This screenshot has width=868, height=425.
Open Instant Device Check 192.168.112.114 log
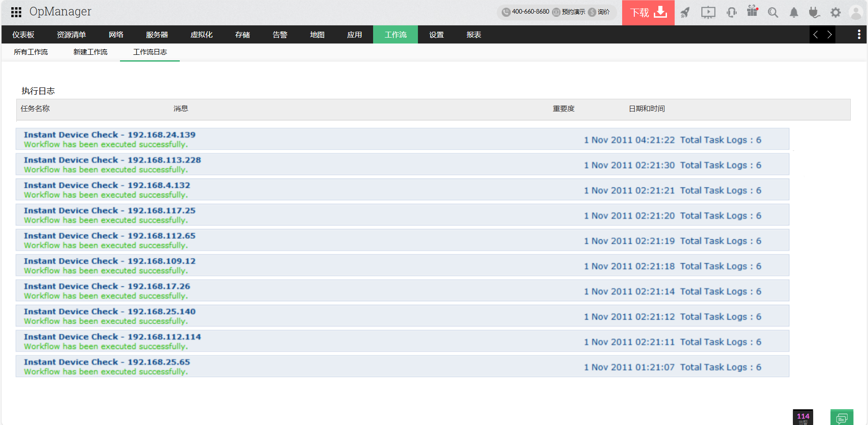pyautogui.click(x=403, y=341)
